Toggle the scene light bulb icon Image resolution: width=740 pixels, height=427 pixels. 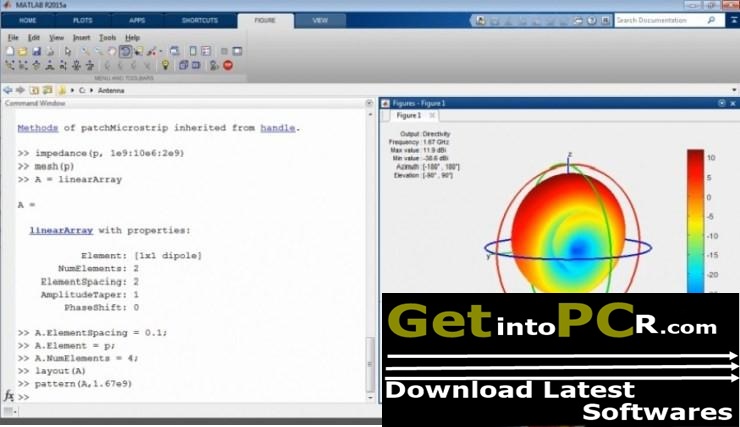(x=165, y=65)
